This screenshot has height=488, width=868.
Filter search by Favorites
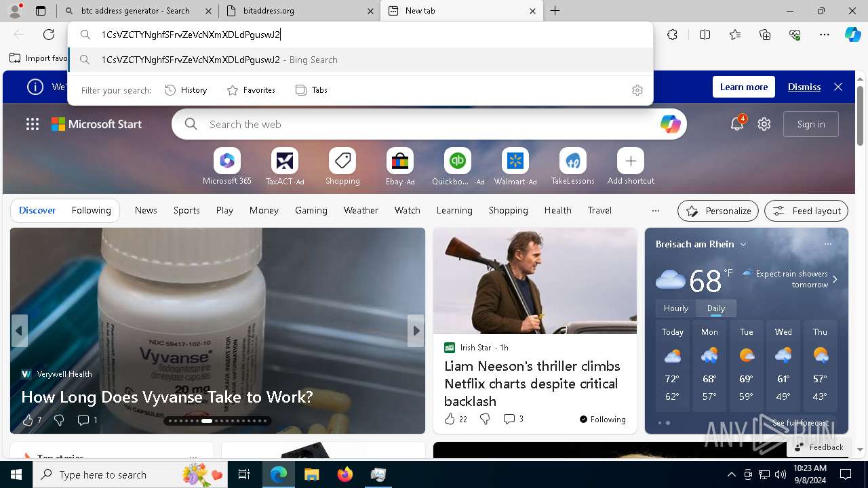[x=251, y=90]
